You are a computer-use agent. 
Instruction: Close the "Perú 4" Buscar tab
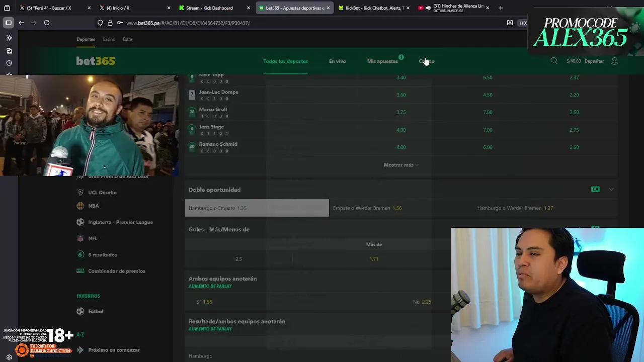[89, 8]
